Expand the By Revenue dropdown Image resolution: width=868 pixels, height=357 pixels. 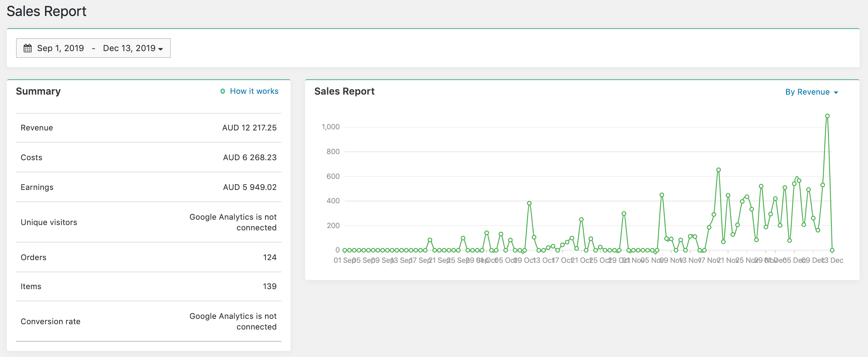(x=811, y=92)
